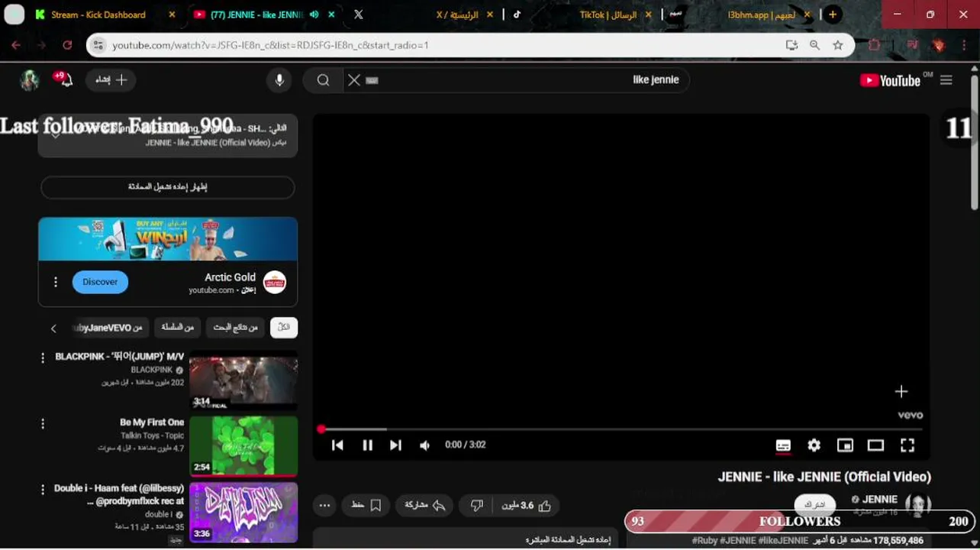980x550 pixels.
Task: Open site information icon beside the URL
Action: (98, 45)
